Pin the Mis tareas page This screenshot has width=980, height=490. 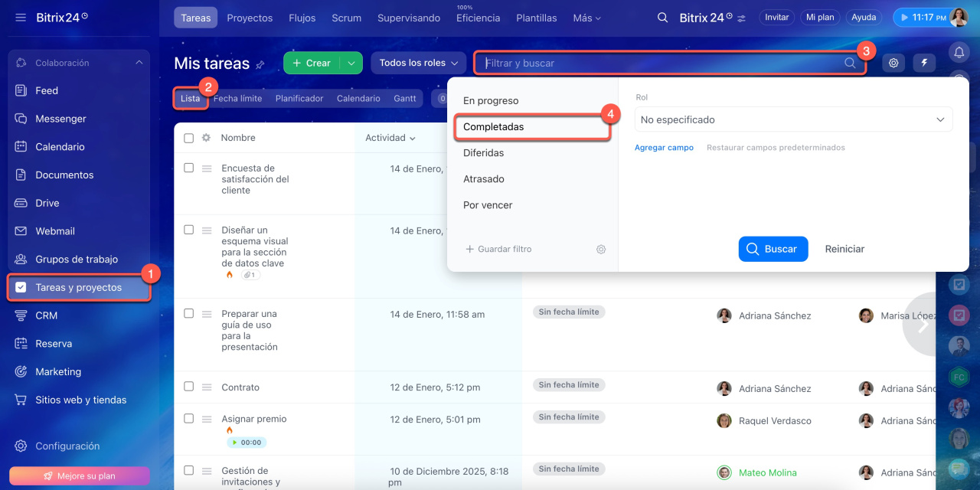(x=260, y=64)
